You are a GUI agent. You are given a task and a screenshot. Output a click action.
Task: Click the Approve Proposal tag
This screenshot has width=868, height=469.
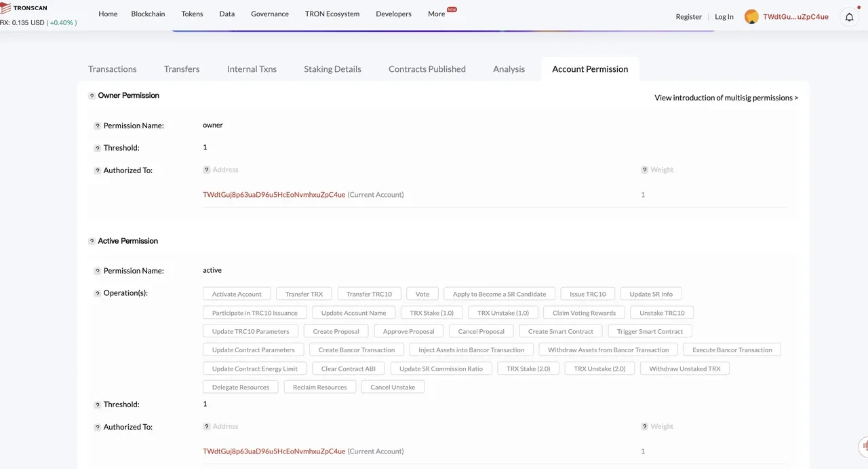[409, 331]
